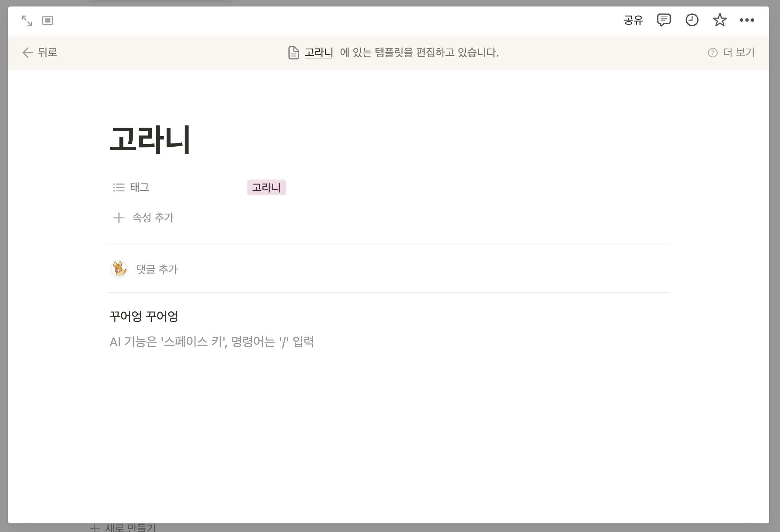
Task: Open 더 보기 help link
Action: [x=739, y=53]
